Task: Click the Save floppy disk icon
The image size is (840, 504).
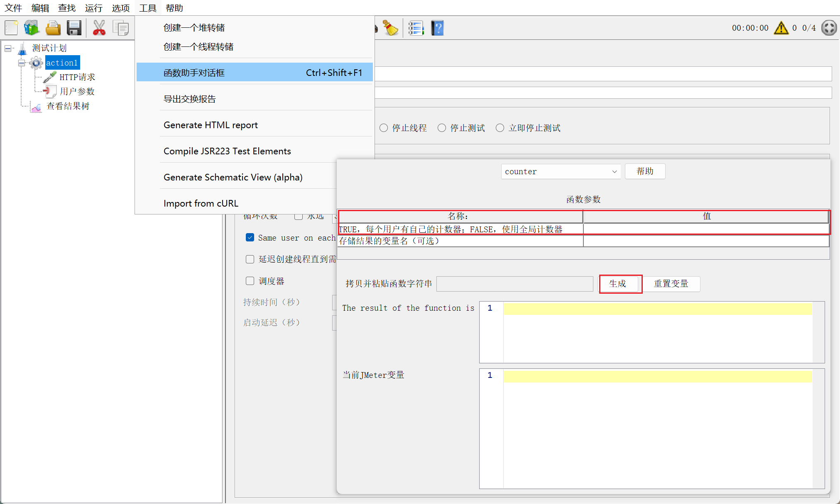Action: tap(74, 28)
